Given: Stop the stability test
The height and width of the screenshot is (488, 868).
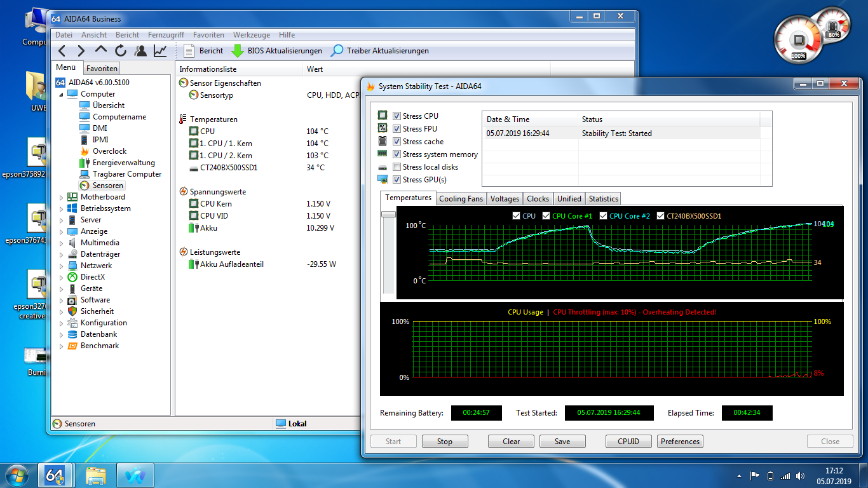Looking at the screenshot, I should point(445,442).
